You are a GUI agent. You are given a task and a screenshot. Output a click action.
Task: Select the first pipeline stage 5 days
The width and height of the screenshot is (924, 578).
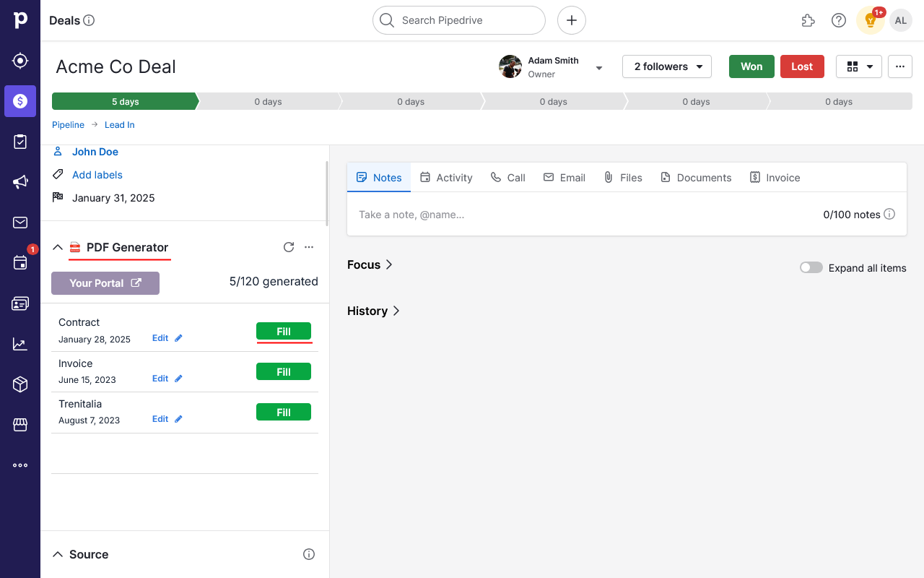click(x=125, y=101)
